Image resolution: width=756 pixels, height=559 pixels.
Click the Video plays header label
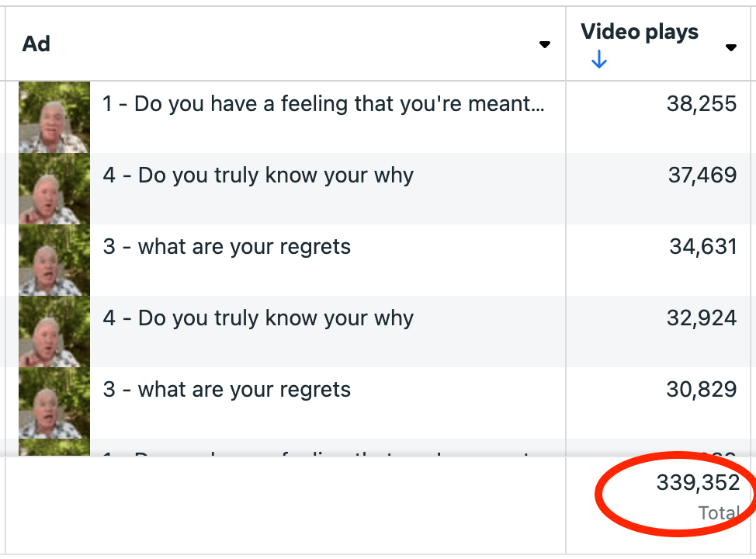point(639,32)
